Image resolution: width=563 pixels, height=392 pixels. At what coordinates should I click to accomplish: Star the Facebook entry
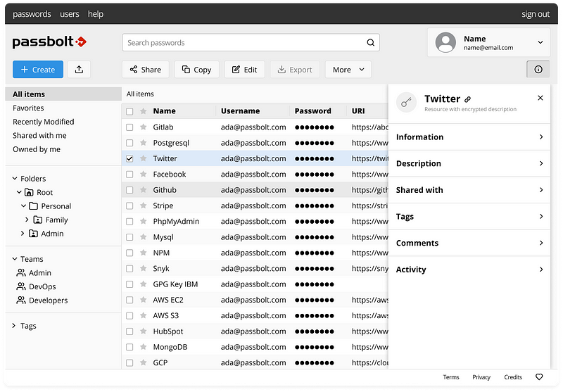(x=144, y=174)
